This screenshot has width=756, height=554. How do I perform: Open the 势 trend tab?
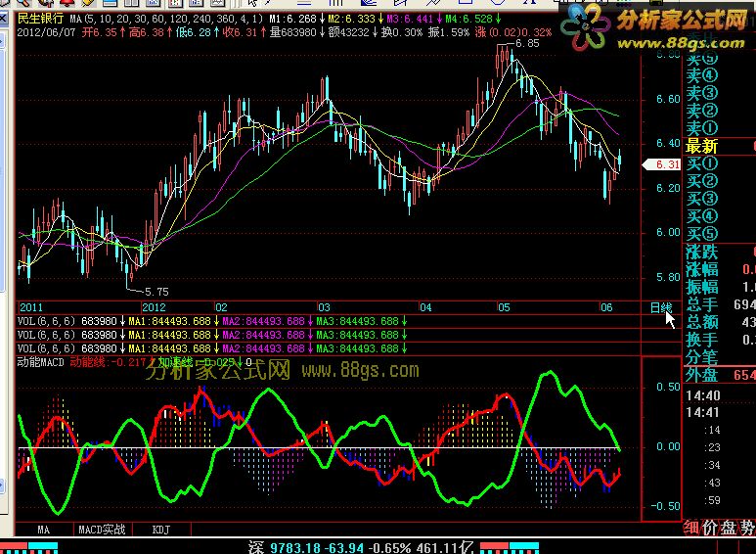click(x=746, y=528)
